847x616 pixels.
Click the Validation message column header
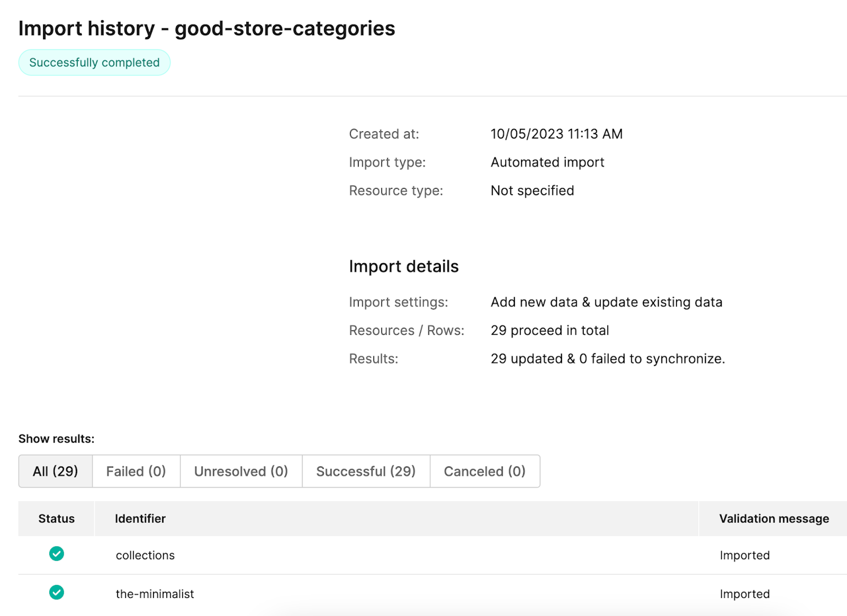click(773, 518)
